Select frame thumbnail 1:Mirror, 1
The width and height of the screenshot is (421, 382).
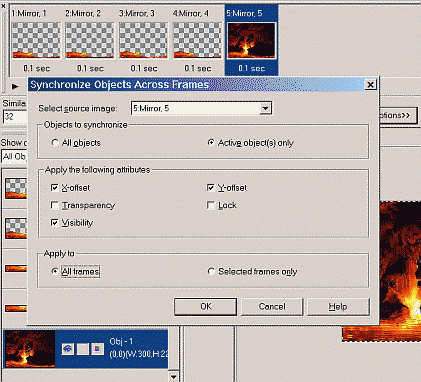[x=36, y=40]
